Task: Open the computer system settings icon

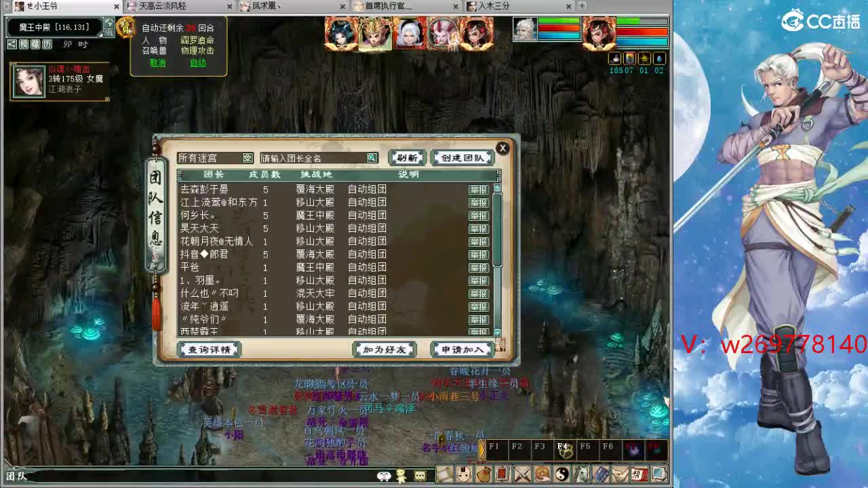Action: [659, 474]
